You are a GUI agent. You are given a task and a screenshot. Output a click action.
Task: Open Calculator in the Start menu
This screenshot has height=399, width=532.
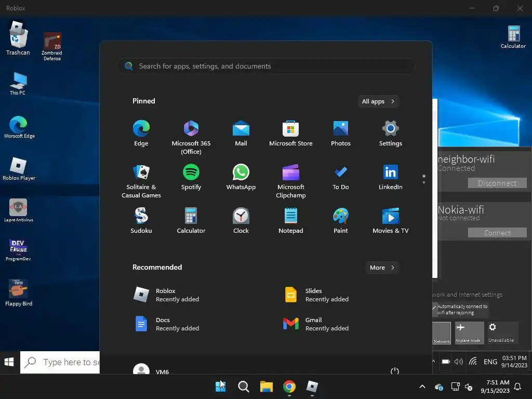tap(191, 220)
